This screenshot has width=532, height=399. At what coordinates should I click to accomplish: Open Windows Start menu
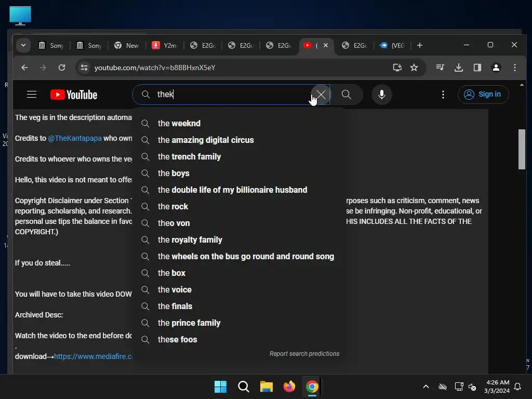click(x=220, y=387)
